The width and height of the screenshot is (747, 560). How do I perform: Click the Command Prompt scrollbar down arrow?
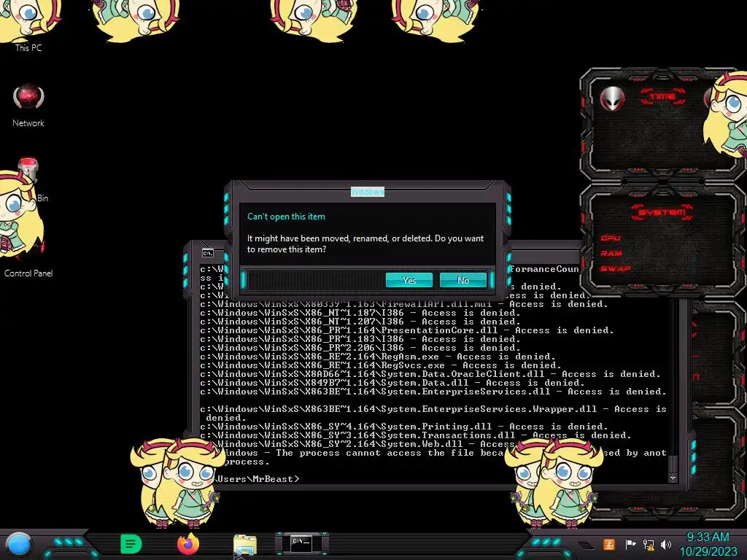tap(673, 478)
